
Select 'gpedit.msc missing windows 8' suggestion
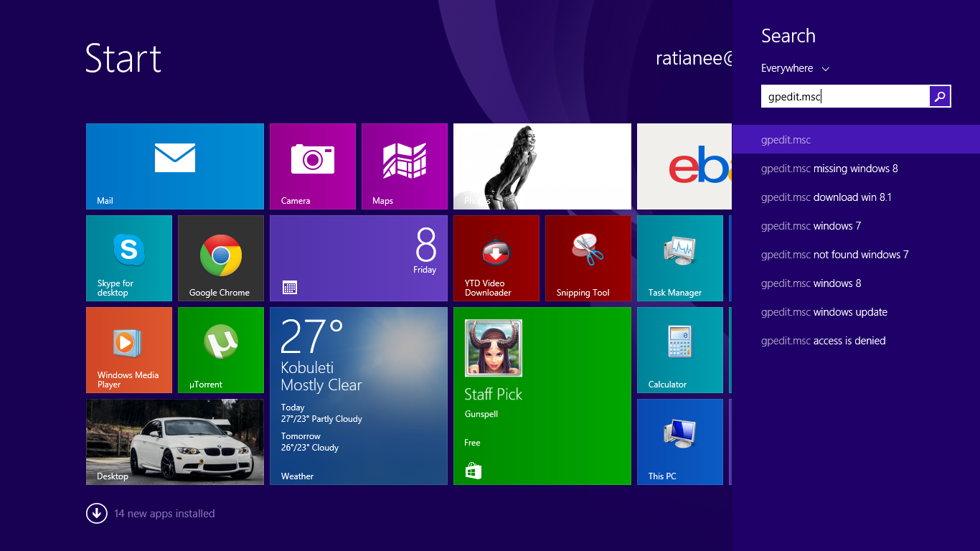click(x=829, y=169)
